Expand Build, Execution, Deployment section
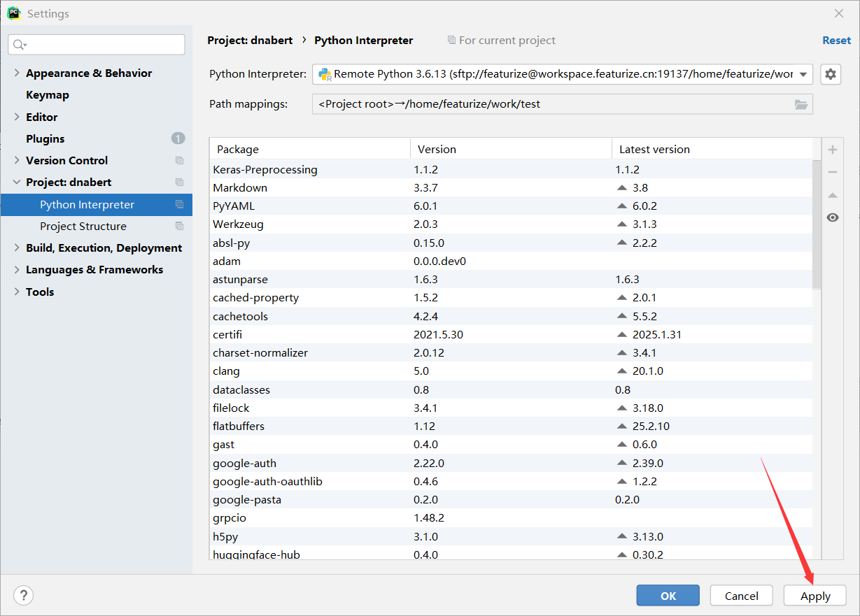This screenshot has width=860, height=616. click(x=17, y=248)
